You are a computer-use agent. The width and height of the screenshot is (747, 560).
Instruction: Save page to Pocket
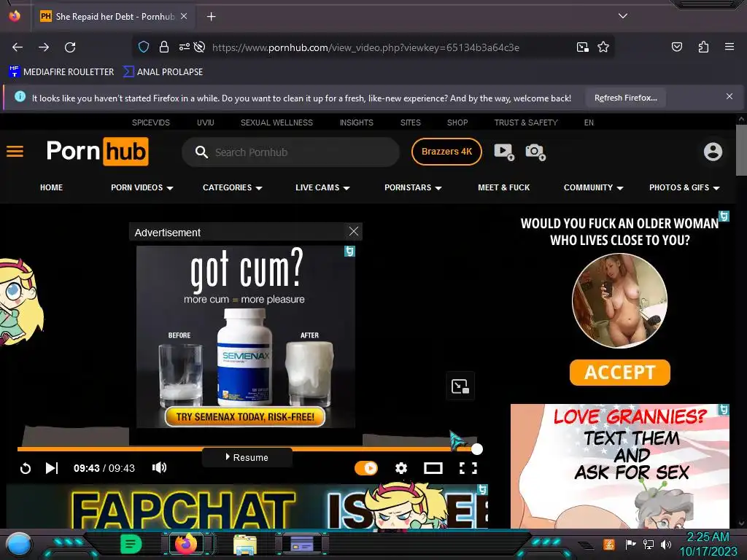pyautogui.click(x=676, y=47)
